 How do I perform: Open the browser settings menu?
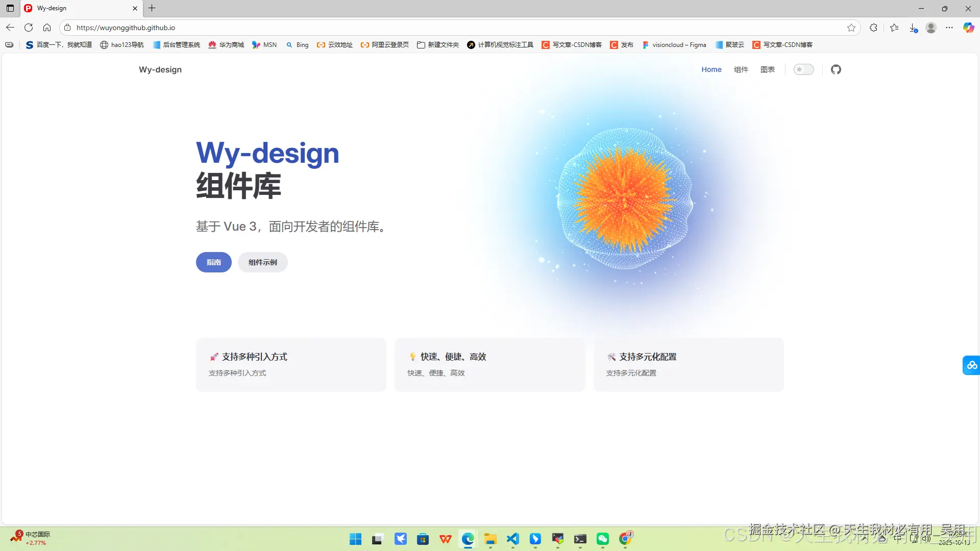[950, 28]
